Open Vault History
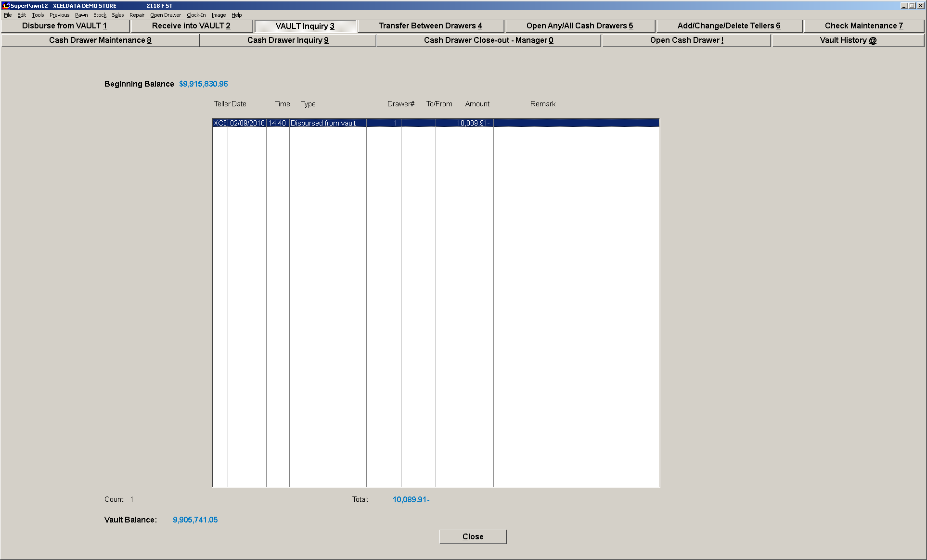 (x=848, y=40)
